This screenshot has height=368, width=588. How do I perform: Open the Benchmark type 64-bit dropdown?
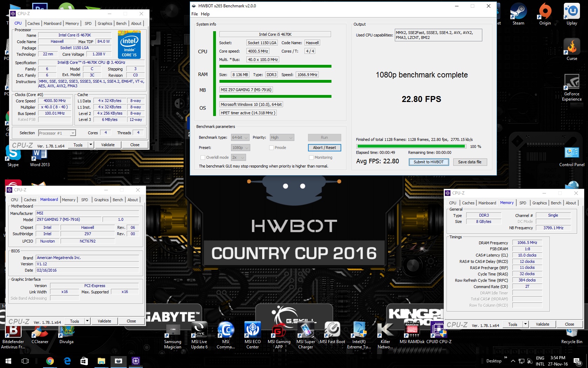[x=240, y=137]
